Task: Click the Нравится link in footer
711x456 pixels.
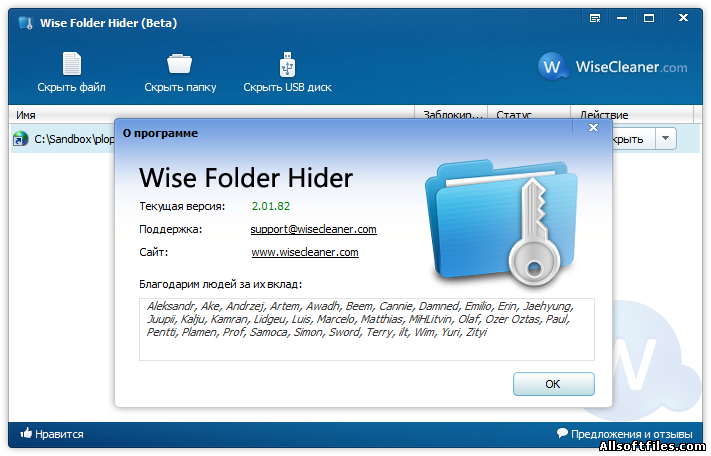Action: click(59, 434)
